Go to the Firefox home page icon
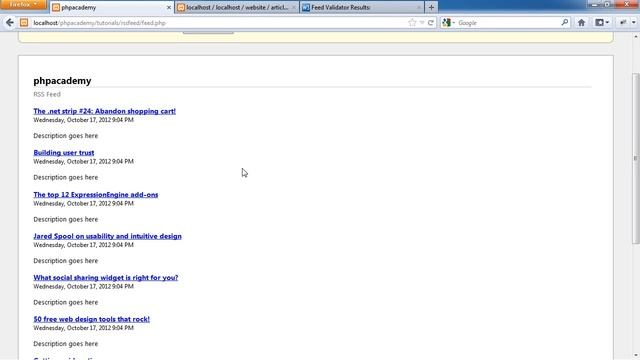Viewport: 640px width, 360px height. (581, 23)
